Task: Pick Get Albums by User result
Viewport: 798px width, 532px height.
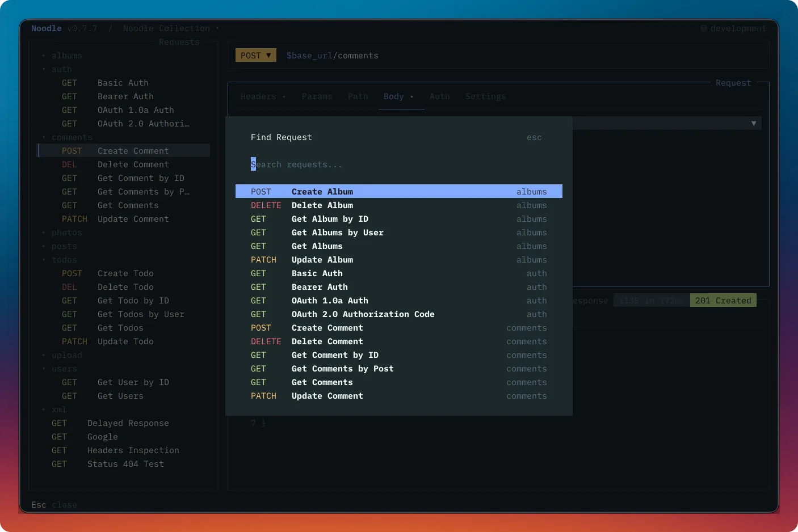Action: coord(399,233)
